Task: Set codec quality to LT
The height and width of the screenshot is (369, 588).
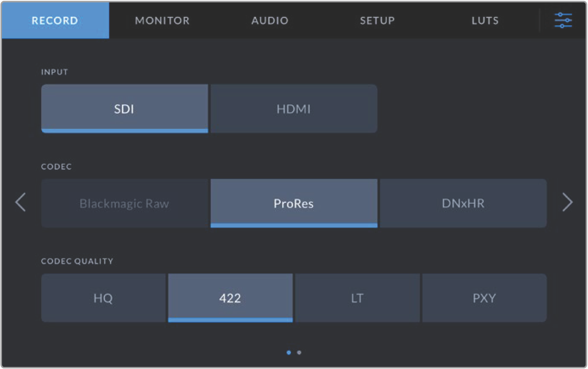Action: click(357, 298)
